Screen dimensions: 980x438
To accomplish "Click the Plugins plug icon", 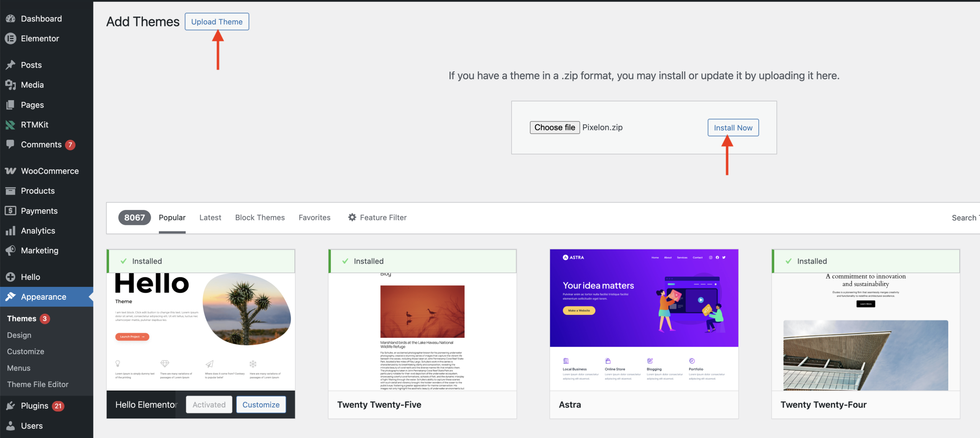I will pyautogui.click(x=10, y=406).
